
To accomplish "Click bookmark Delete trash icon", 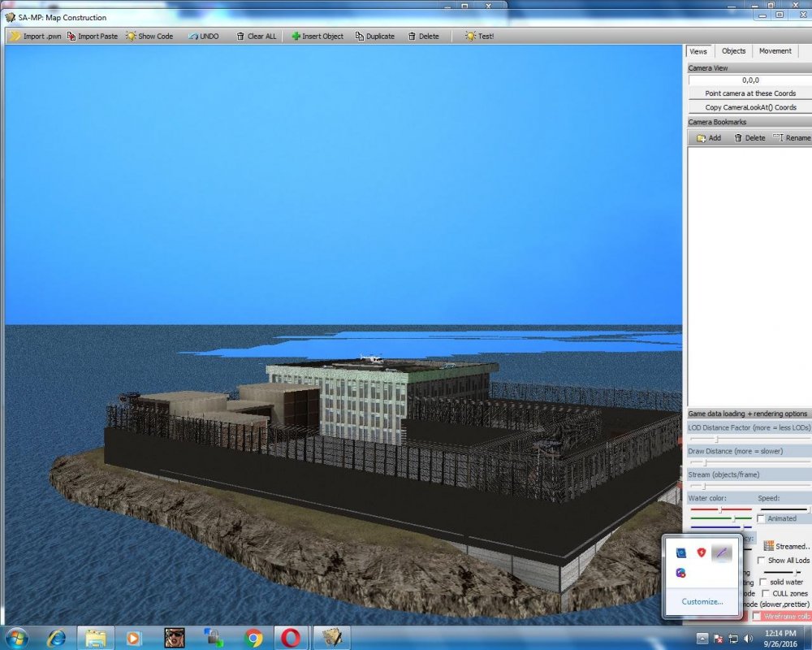I will (x=738, y=138).
